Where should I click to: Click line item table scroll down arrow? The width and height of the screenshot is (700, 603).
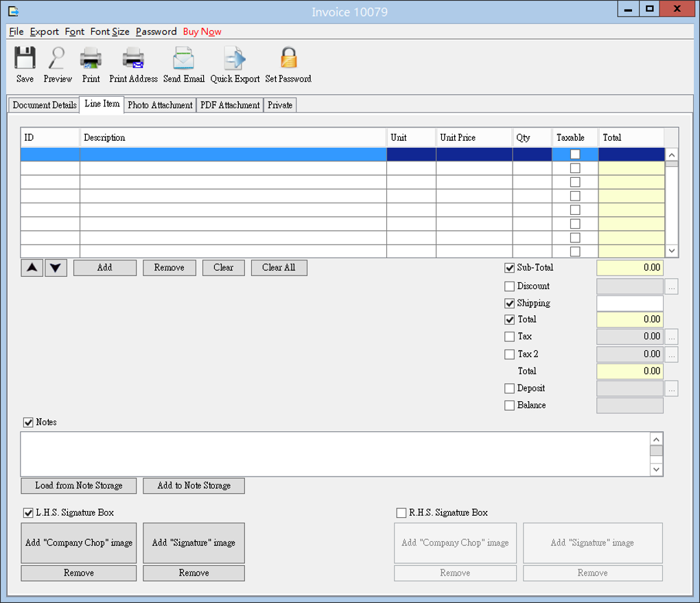pyautogui.click(x=672, y=251)
